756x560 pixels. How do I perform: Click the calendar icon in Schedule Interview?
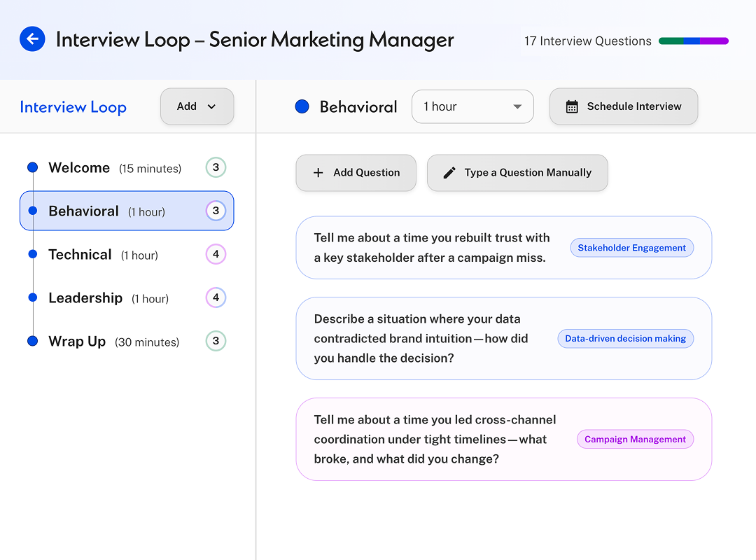pyautogui.click(x=572, y=107)
